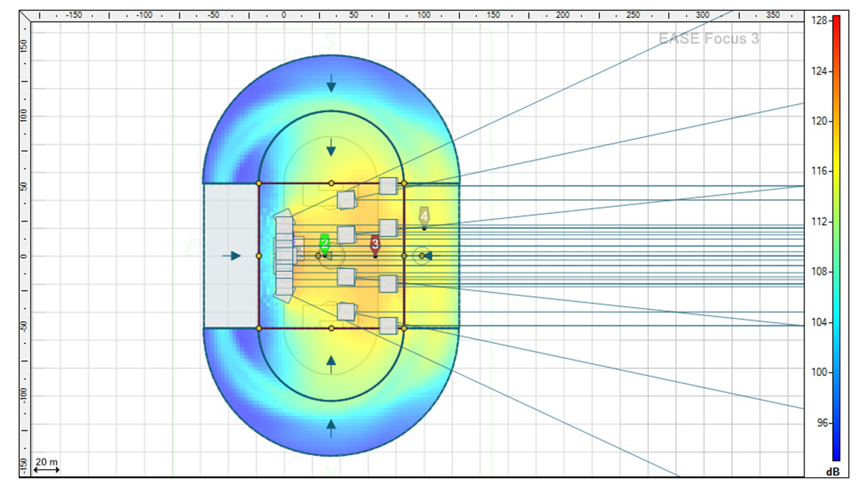
Task: Select the bottom-right yellow corner handle of the rectangle
Action: [x=404, y=328]
